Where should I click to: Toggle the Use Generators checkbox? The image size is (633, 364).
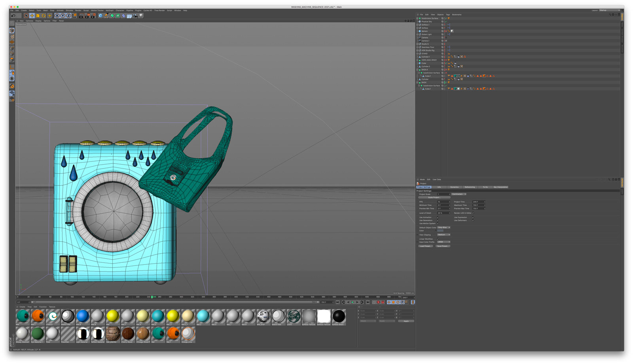coord(438,220)
